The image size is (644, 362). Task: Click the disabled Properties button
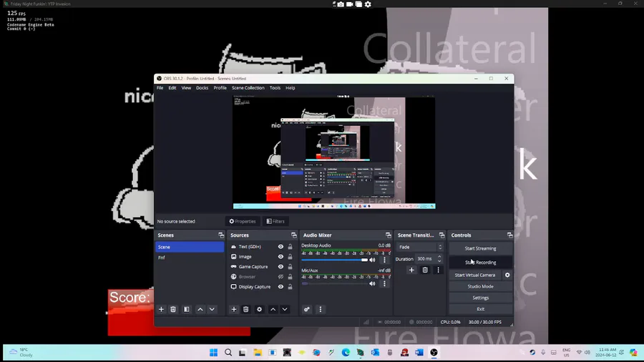[x=243, y=221]
